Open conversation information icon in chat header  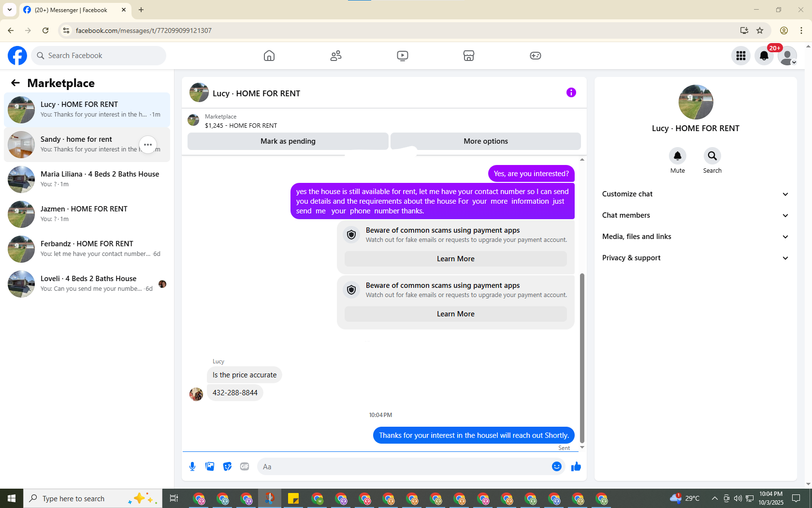tap(571, 92)
